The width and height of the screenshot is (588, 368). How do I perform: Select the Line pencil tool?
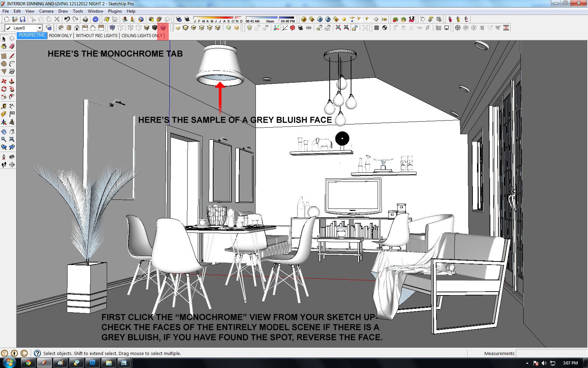point(12,56)
